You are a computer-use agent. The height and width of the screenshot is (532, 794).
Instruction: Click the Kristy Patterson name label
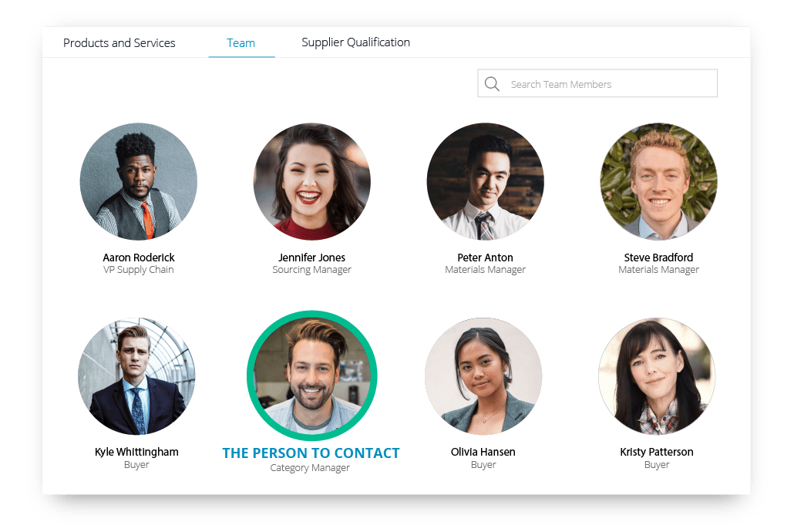tap(657, 452)
